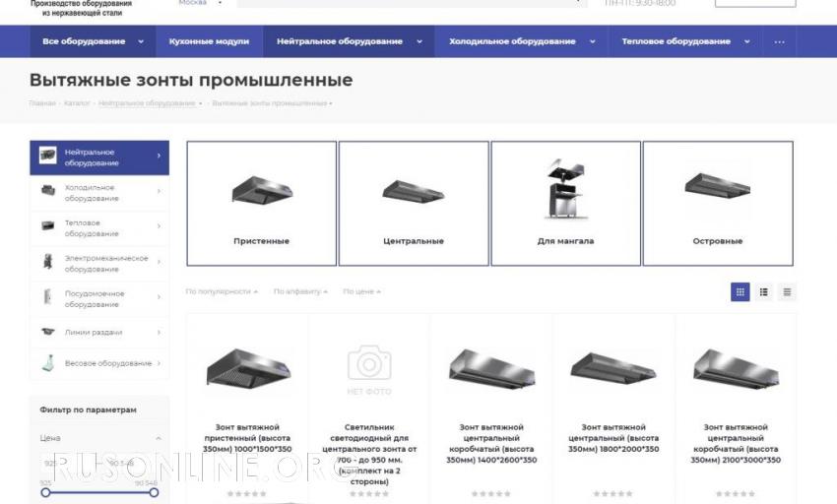Open Кухонные модули menu item
The width and height of the screenshot is (837, 504).
point(209,41)
